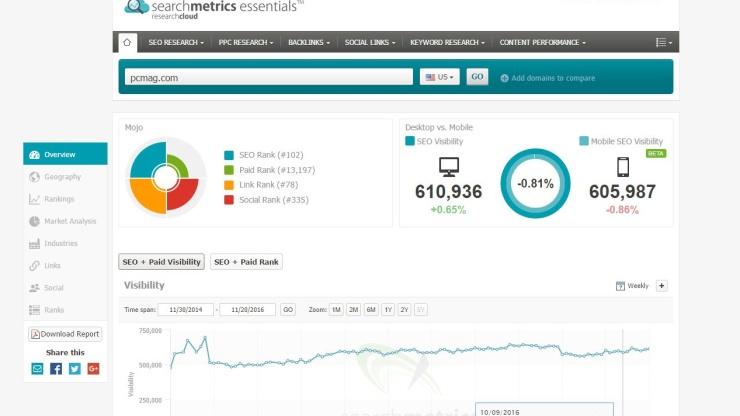Open Market Analysis in the sidebar

tap(65, 221)
